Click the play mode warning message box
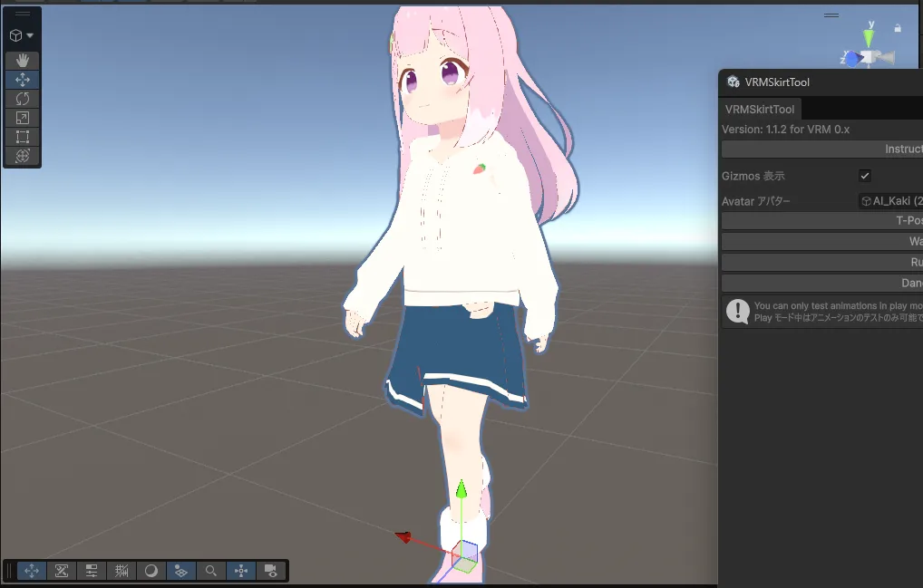923x588 pixels. [822, 312]
